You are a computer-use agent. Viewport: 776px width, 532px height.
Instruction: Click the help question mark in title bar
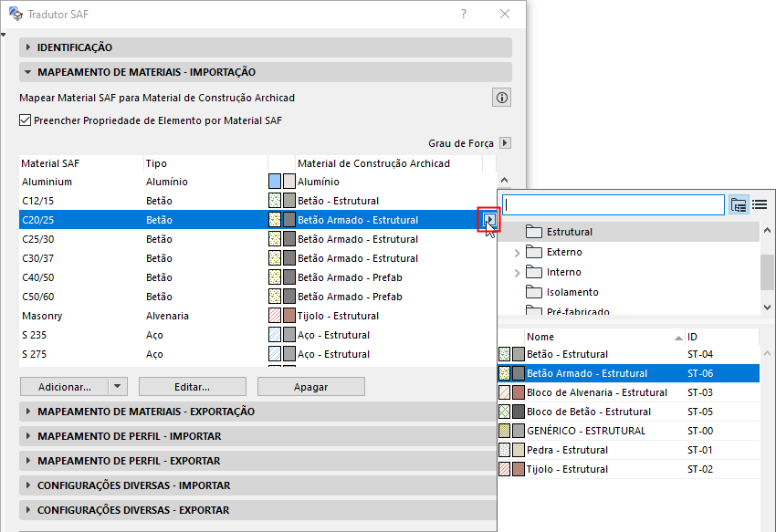click(x=463, y=14)
